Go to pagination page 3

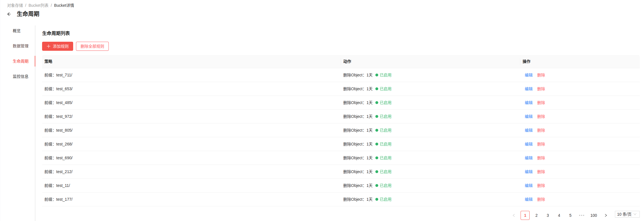coord(548,215)
